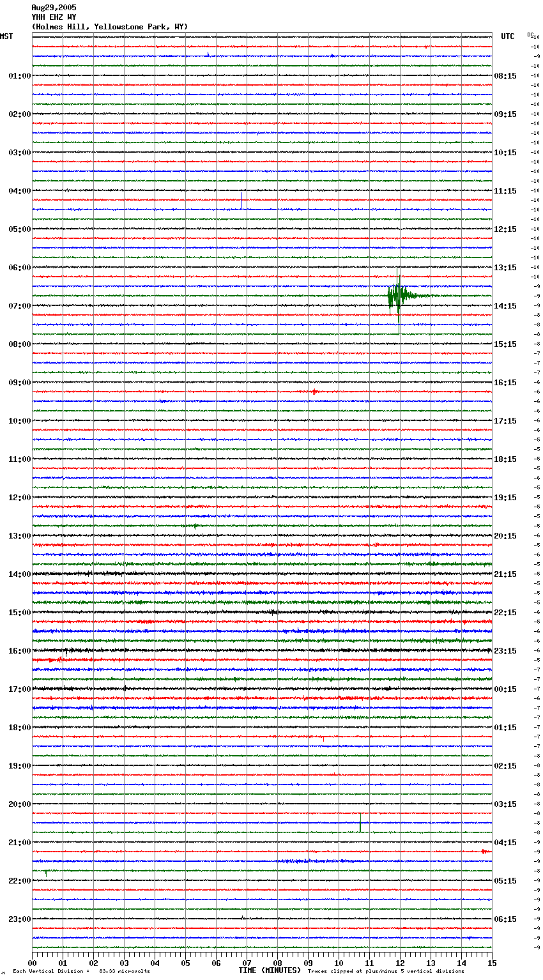Click the small red event on the 09:15 trace
Screen dimensions: 543x980
(314, 392)
